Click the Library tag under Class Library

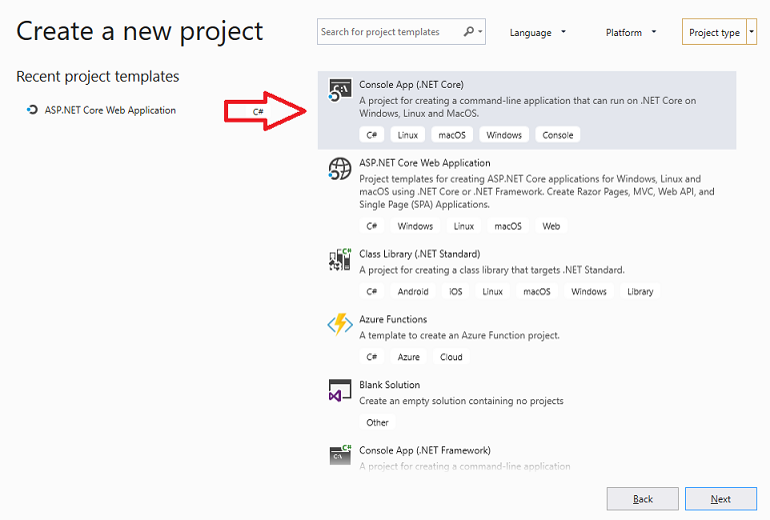tap(640, 292)
